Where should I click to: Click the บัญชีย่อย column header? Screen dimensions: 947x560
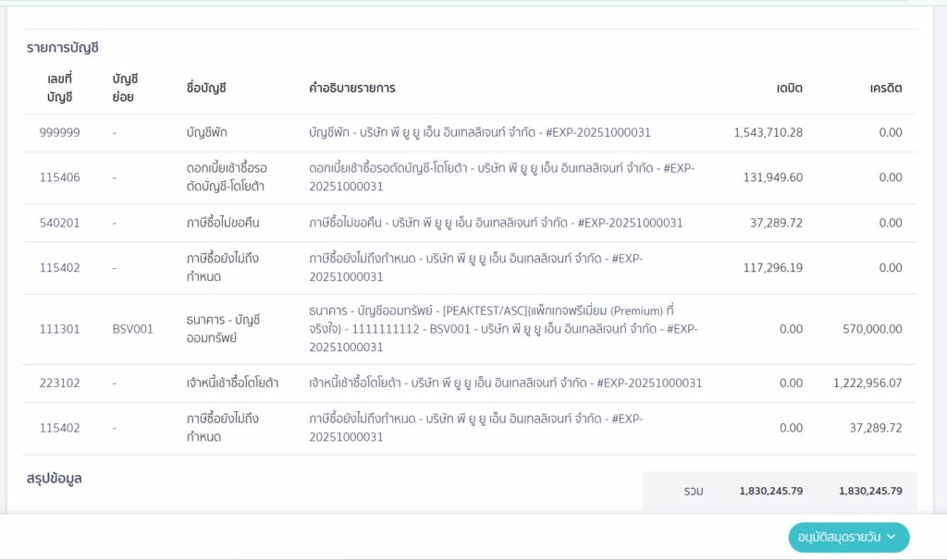click(x=125, y=88)
